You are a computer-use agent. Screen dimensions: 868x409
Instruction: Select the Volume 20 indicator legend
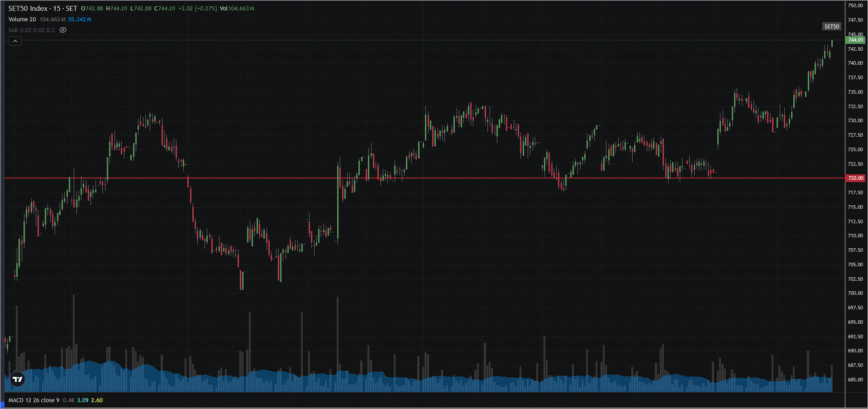[22, 19]
